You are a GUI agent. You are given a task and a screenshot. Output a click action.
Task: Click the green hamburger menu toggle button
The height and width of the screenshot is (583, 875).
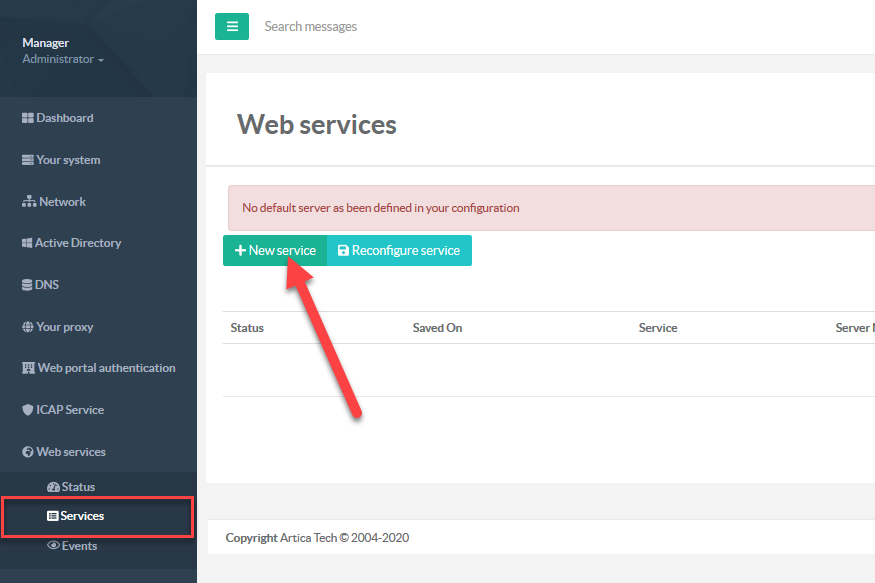click(x=232, y=27)
